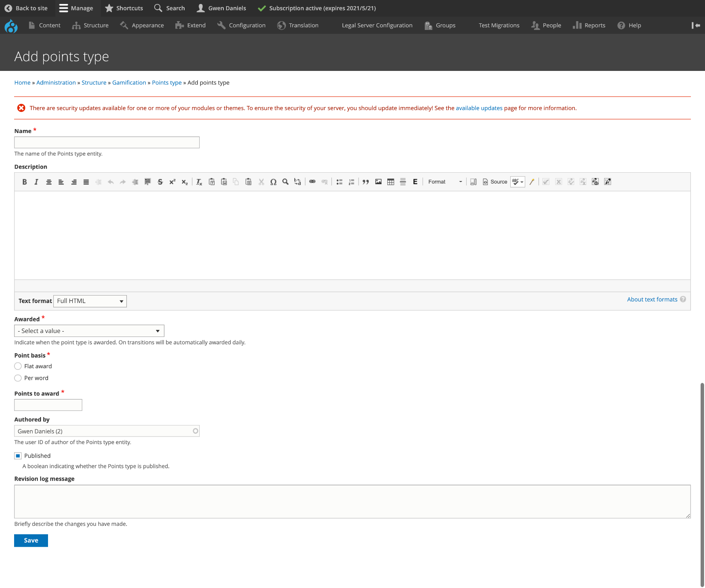
Task: Click Paste as plain text icon
Action: pos(212,182)
